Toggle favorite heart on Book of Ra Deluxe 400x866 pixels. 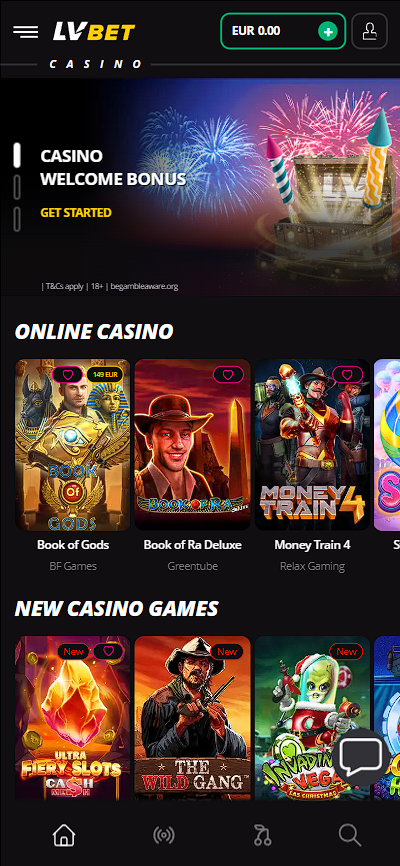tap(228, 375)
